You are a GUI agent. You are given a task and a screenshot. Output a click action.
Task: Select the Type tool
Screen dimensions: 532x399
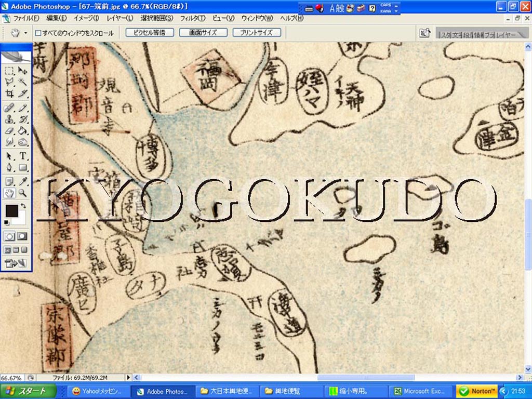[x=22, y=156]
